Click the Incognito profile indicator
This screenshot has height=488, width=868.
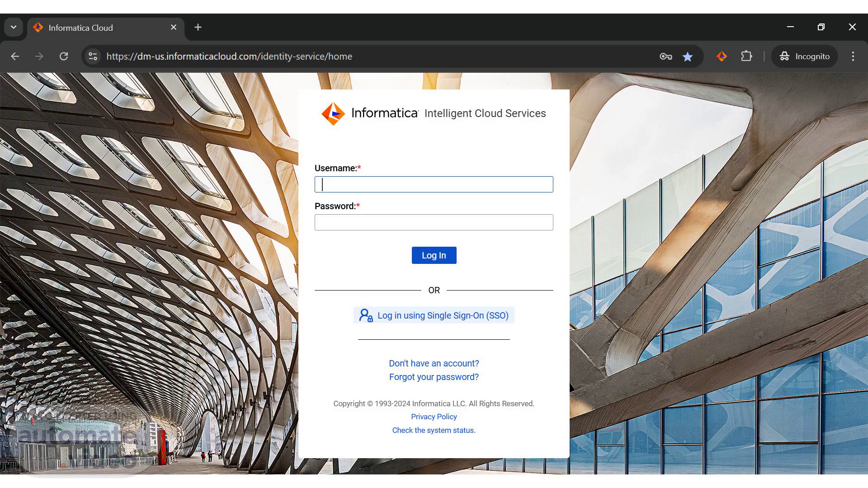point(805,56)
